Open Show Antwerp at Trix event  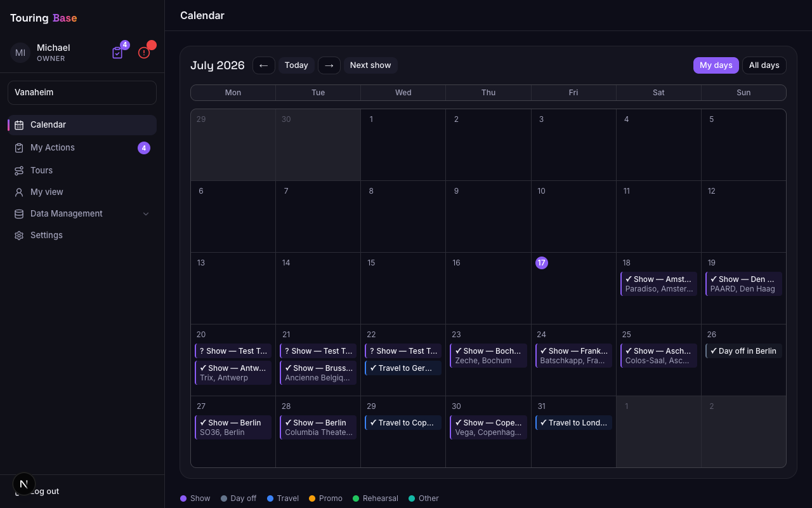(233, 373)
